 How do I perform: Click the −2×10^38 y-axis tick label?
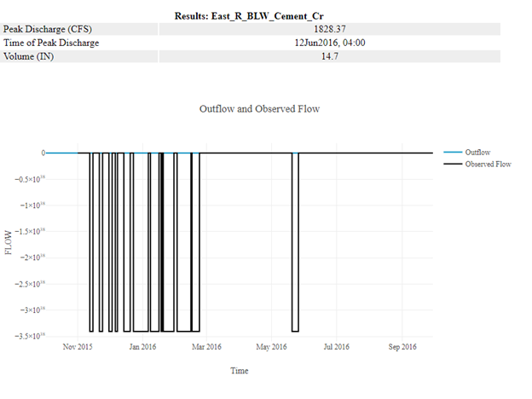[32, 257]
